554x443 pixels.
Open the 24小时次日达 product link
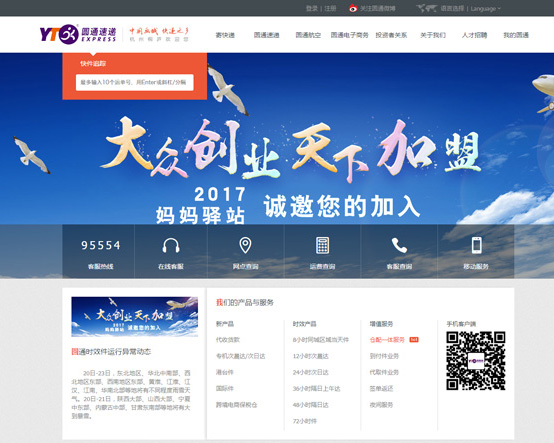tap(311, 372)
